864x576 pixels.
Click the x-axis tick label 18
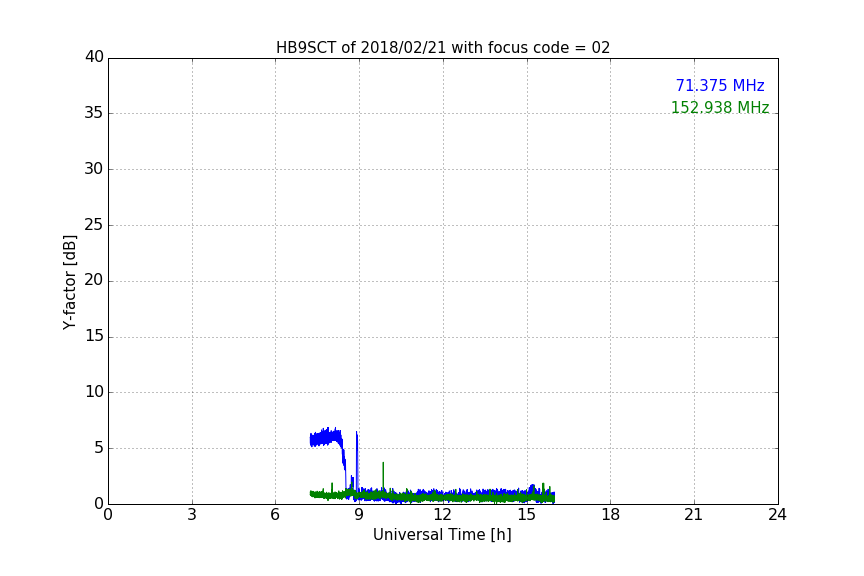pos(611,515)
